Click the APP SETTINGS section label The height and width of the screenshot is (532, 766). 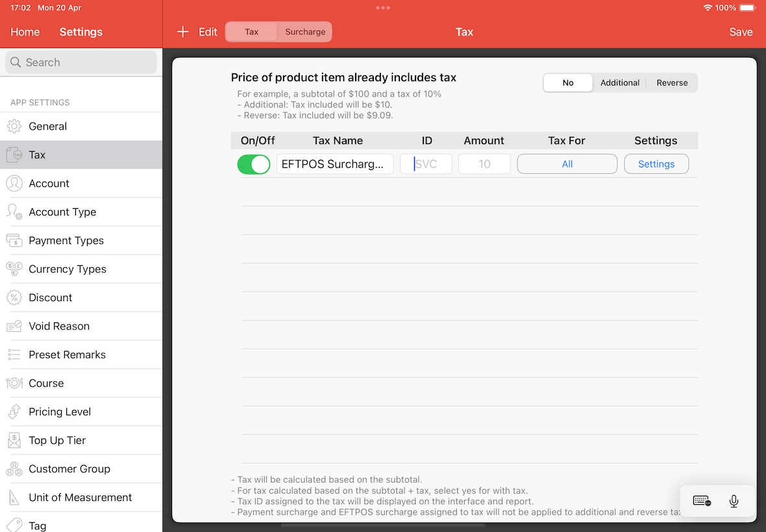(40, 103)
